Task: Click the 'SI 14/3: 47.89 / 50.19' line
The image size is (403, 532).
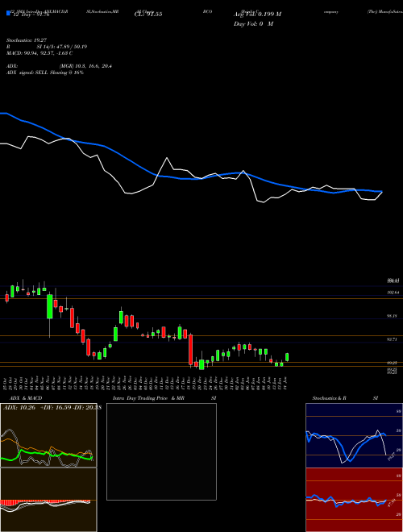Action: 62,47
